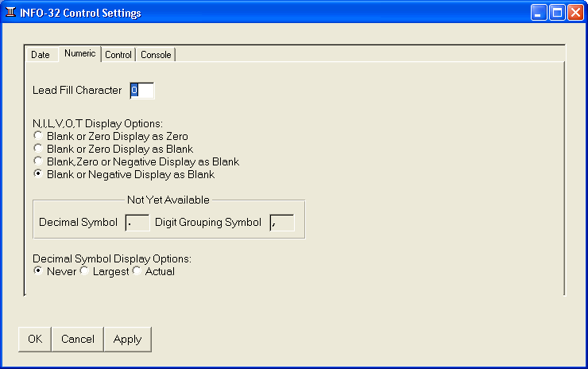Click the Lead Fill Character label

coord(77,90)
